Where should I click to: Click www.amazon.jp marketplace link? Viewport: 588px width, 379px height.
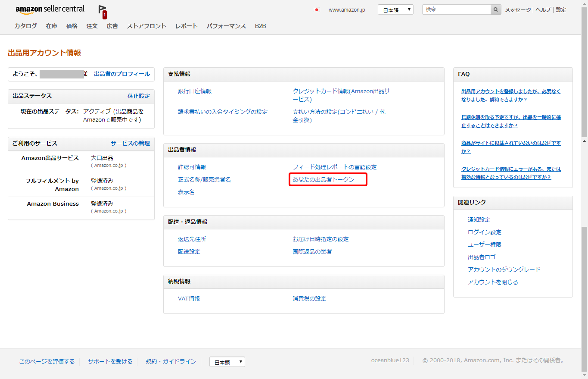click(347, 9)
